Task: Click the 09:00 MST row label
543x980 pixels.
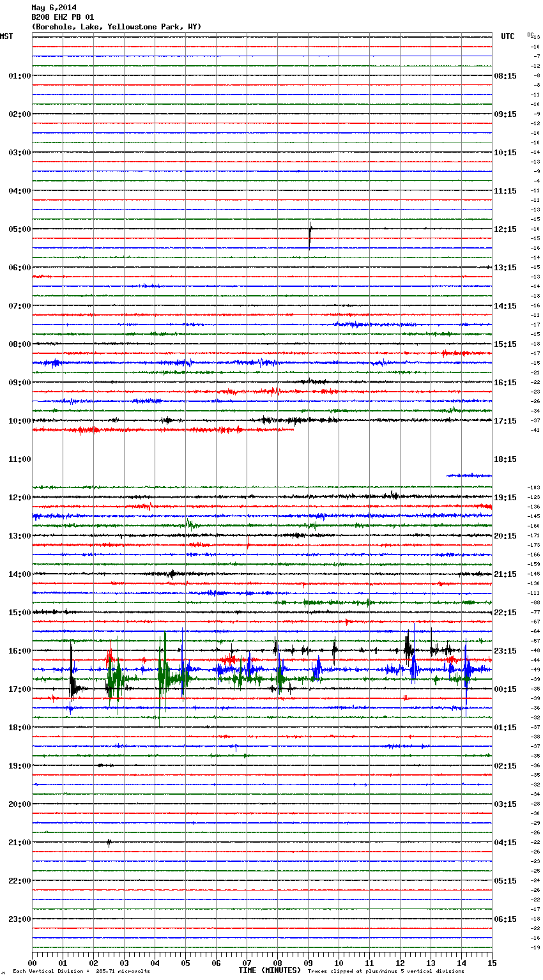Action: coord(20,383)
